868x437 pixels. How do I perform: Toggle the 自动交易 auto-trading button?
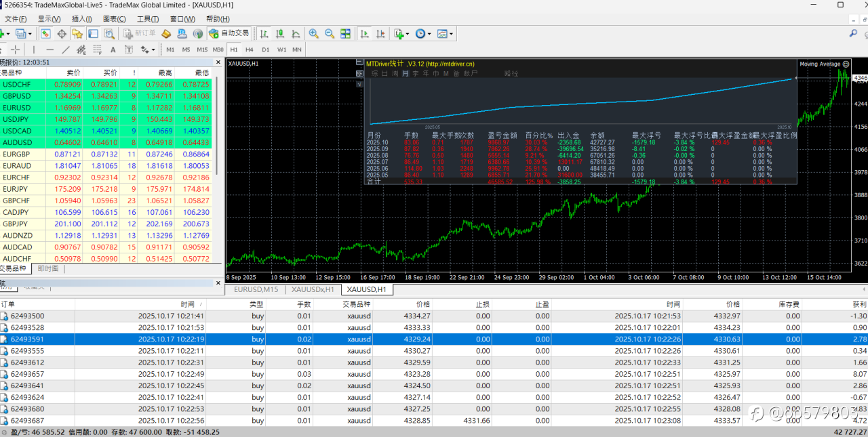(x=229, y=33)
